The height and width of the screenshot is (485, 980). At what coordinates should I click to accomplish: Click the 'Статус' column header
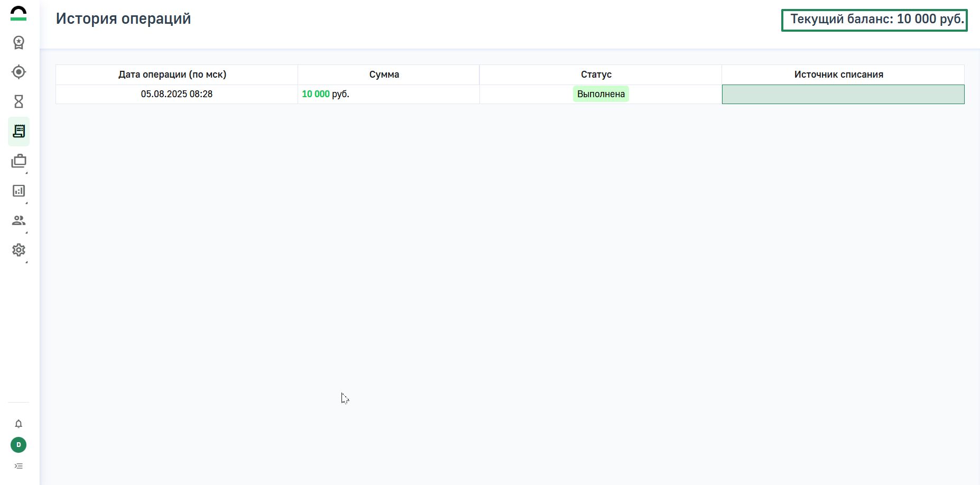596,74
